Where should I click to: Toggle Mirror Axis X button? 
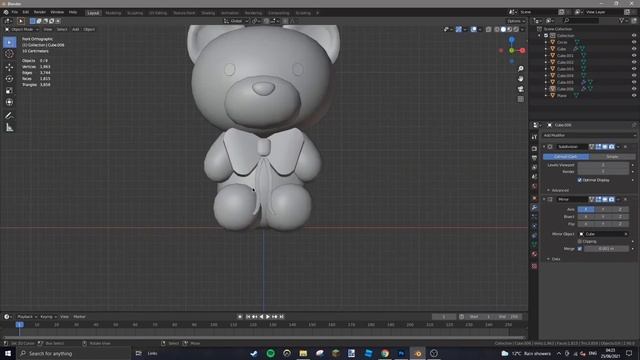pos(586,209)
